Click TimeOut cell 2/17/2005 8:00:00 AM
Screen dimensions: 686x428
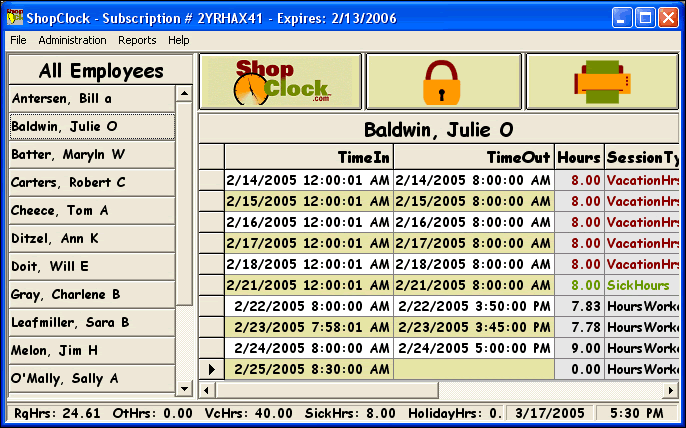tap(474, 243)
